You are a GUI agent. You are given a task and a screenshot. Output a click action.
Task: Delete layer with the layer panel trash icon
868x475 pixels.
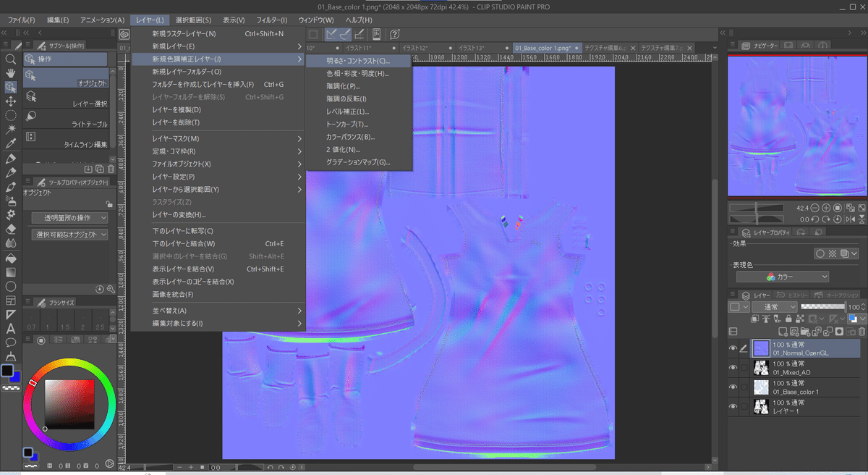tap(861, 331)
